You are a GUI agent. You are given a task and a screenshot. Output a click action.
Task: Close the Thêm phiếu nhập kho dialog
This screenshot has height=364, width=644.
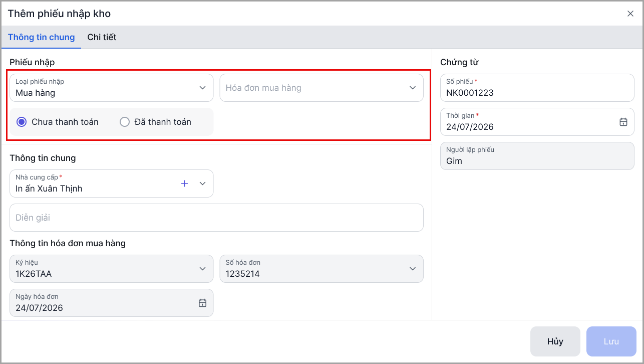[630, 14]
